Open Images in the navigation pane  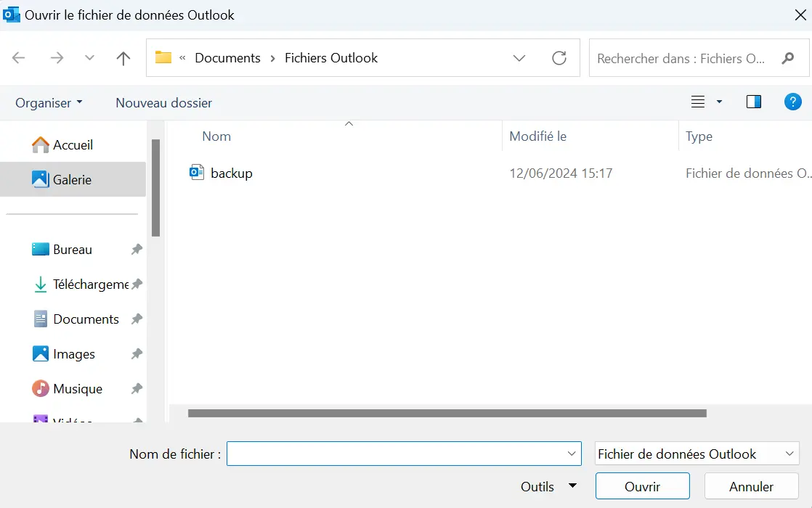point(73,354)
